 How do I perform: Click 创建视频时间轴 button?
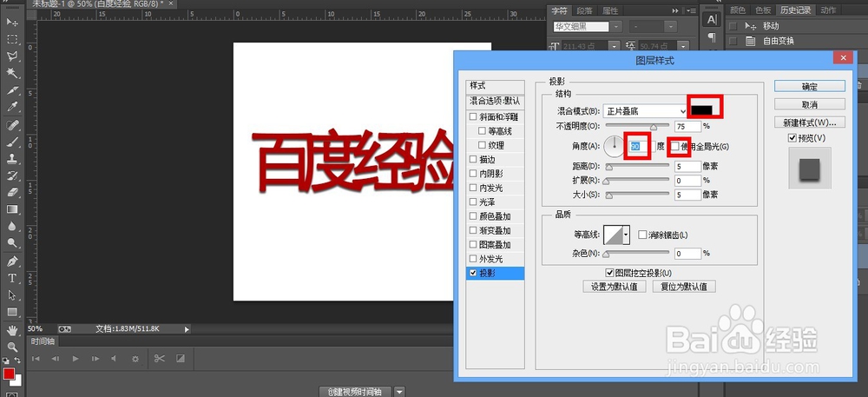click(x=355, y=392)
